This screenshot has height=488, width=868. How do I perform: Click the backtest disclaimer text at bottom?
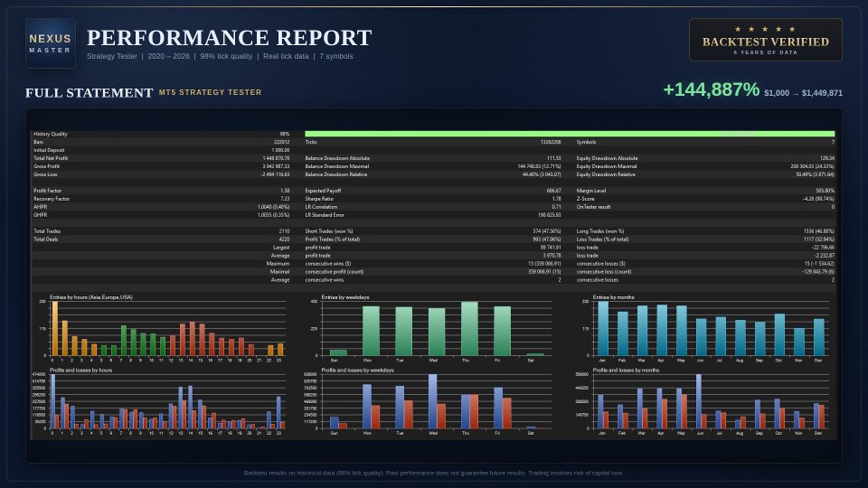click(x=433, y=473)
